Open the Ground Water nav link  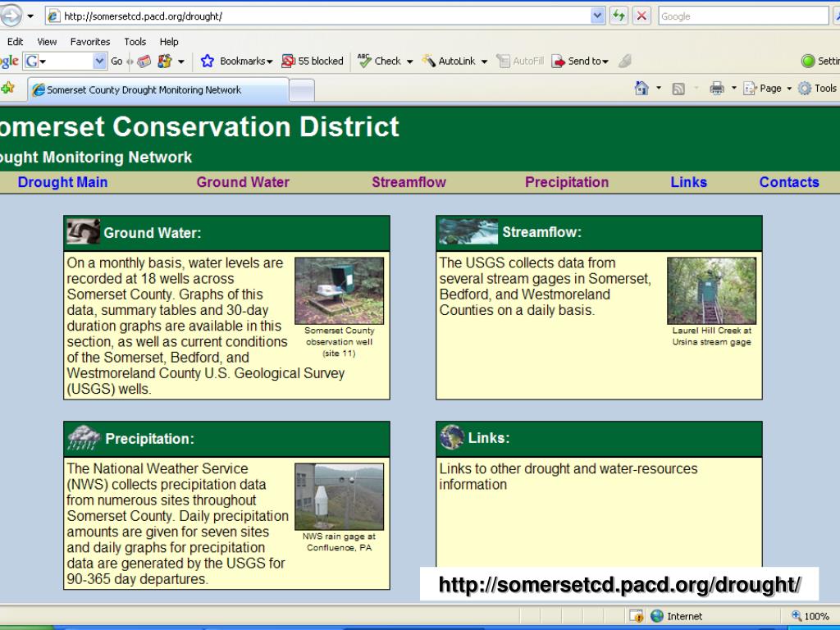coord(243,182)
